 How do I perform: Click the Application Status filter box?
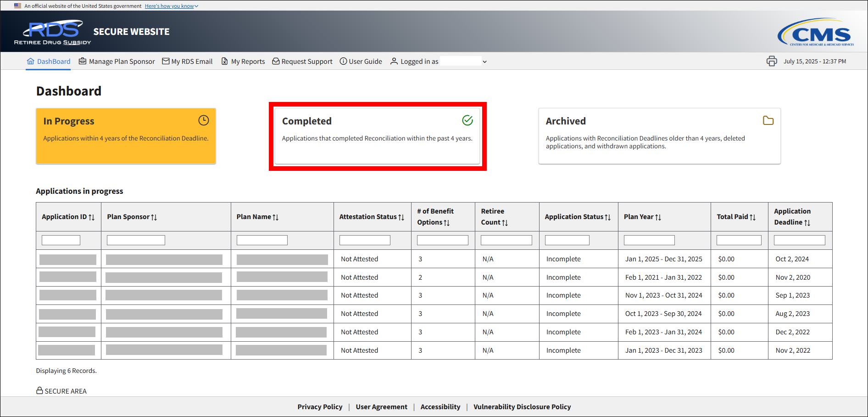(x=567, y=240)
